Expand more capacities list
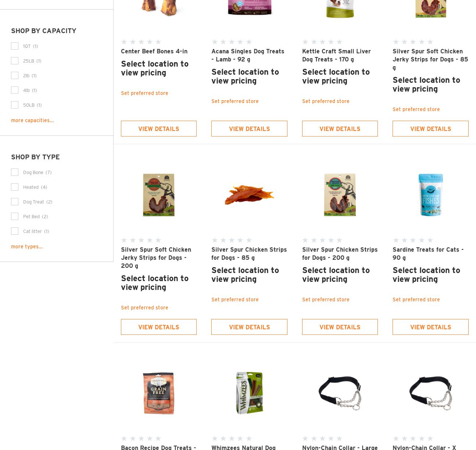476x450 pixels. tap(32, 120)
